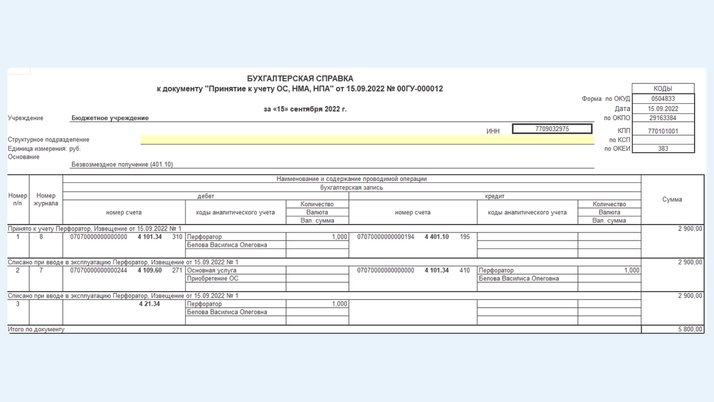Click the debit account 07070000000000244

click(98, 270)
